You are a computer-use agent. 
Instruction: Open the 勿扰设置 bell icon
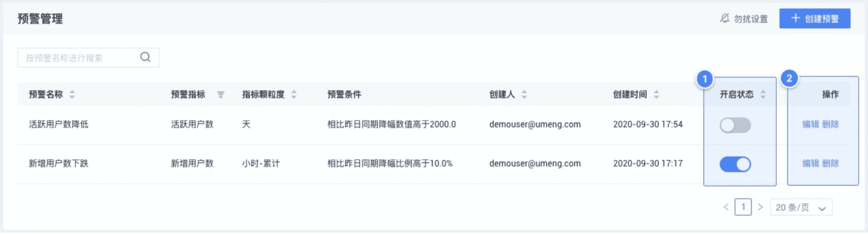coord(724,18)
